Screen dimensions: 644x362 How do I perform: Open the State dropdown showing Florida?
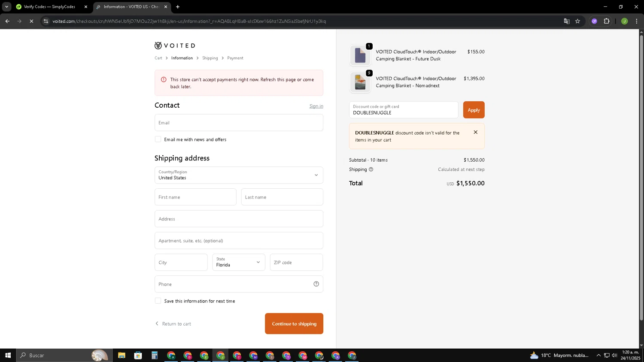click(x=239, y=262)
